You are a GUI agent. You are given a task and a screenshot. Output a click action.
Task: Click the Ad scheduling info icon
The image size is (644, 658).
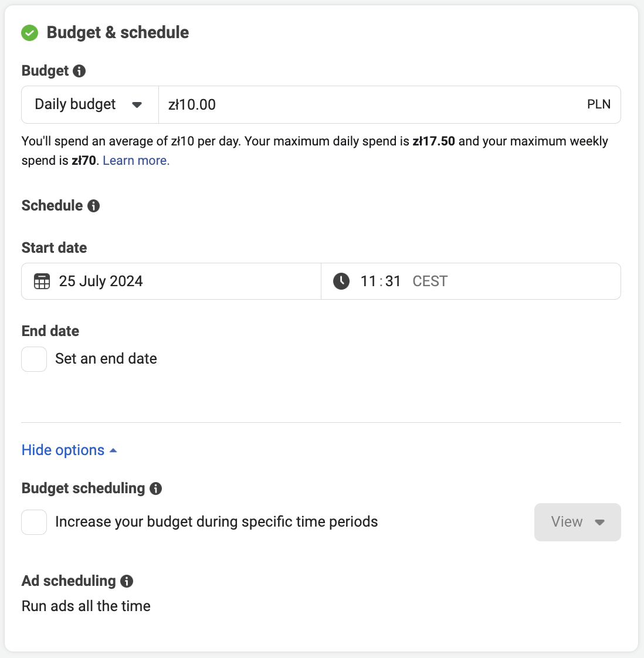point(127,581)
